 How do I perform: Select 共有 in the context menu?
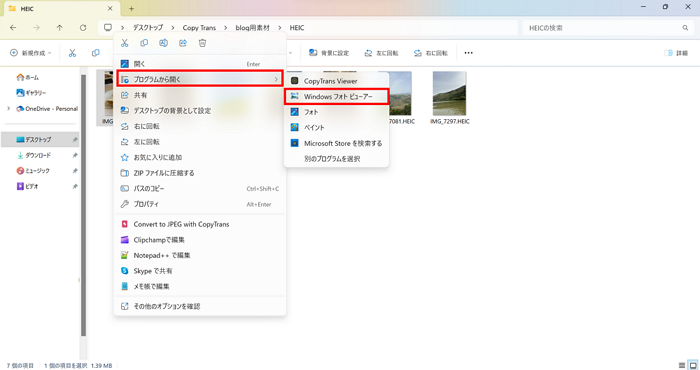pos(200,95)
